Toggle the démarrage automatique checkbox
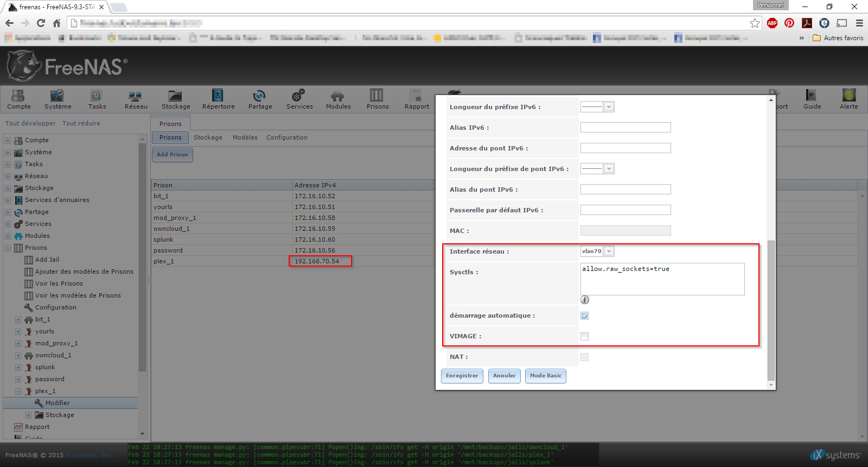868x467 pixels. point(584,315)
